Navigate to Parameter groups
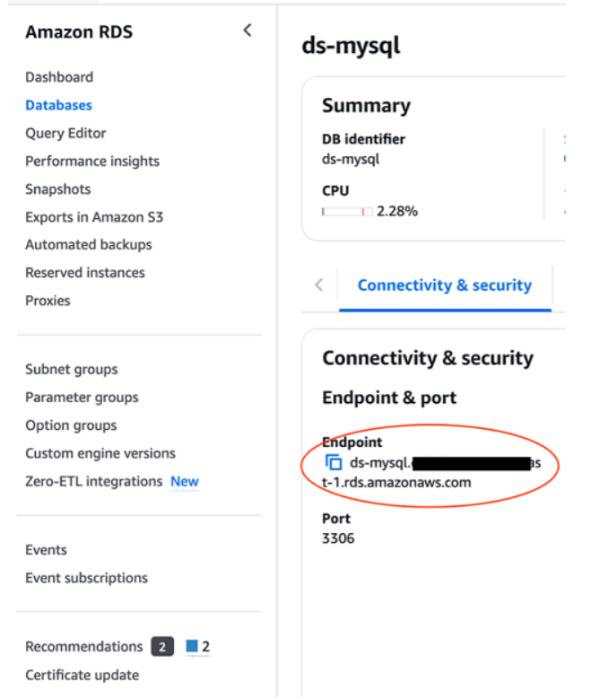Image resolution: width=591 pixels, height=700 pixels. click(82, 398)
